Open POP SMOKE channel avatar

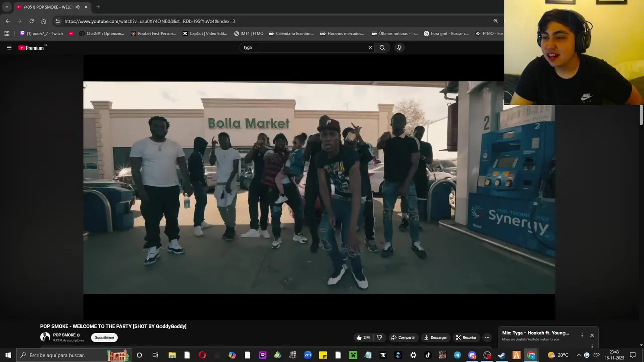coord(45,337)
